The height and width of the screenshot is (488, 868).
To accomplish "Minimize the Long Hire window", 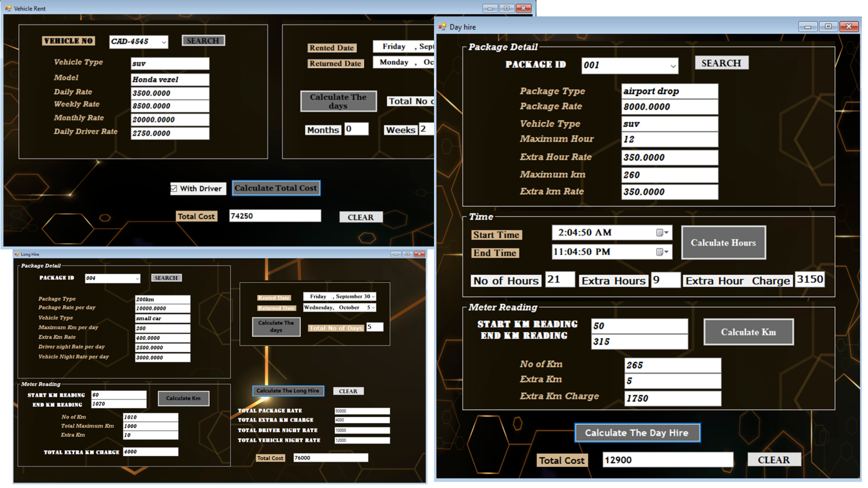I will point(395,254).
